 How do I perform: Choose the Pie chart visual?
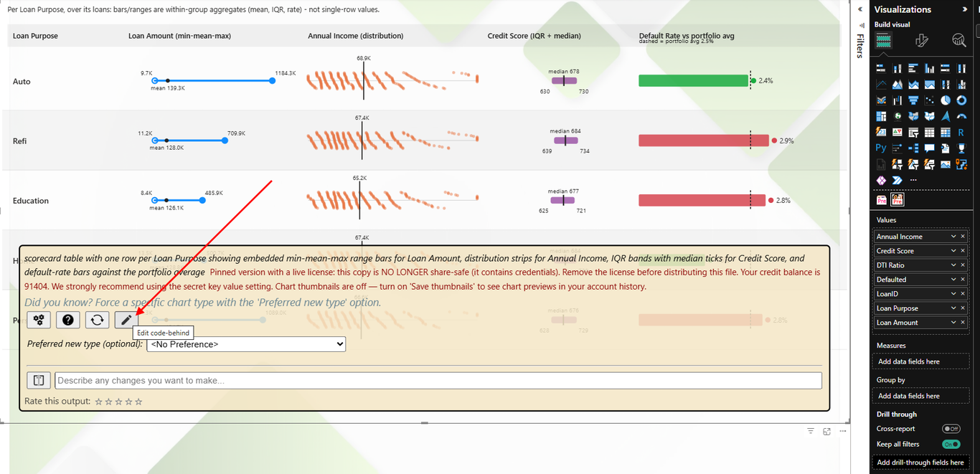click(946, 100)
